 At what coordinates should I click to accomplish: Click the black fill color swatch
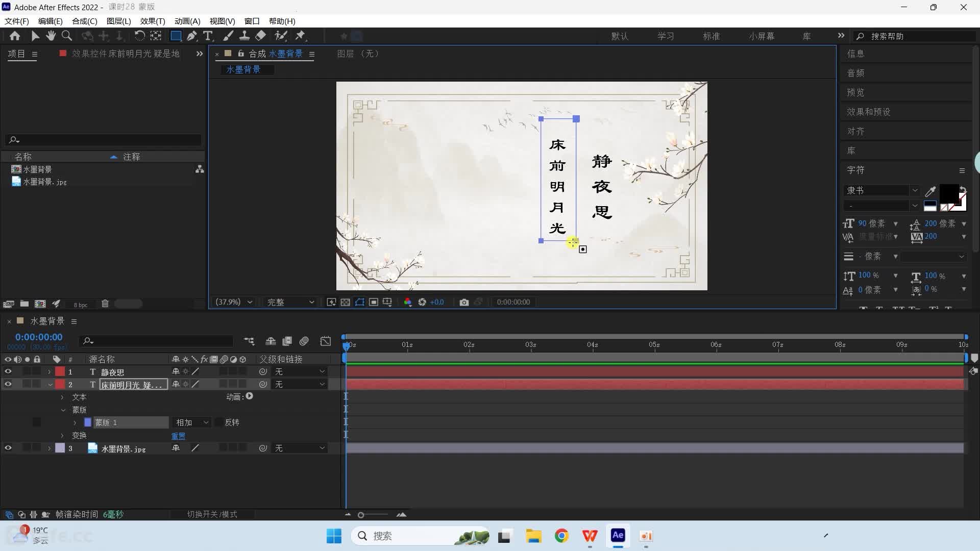pyautogui.click(x=948, y=194)
